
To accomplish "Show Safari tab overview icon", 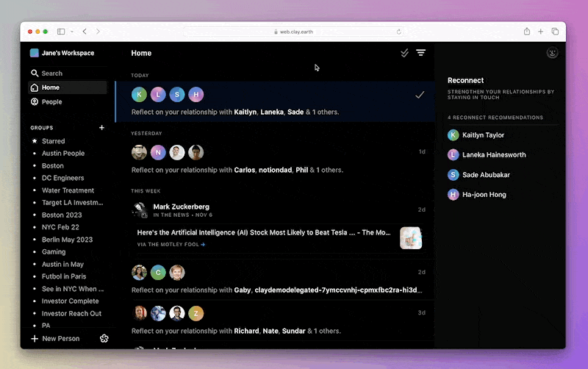I will [x=555, y=32].
